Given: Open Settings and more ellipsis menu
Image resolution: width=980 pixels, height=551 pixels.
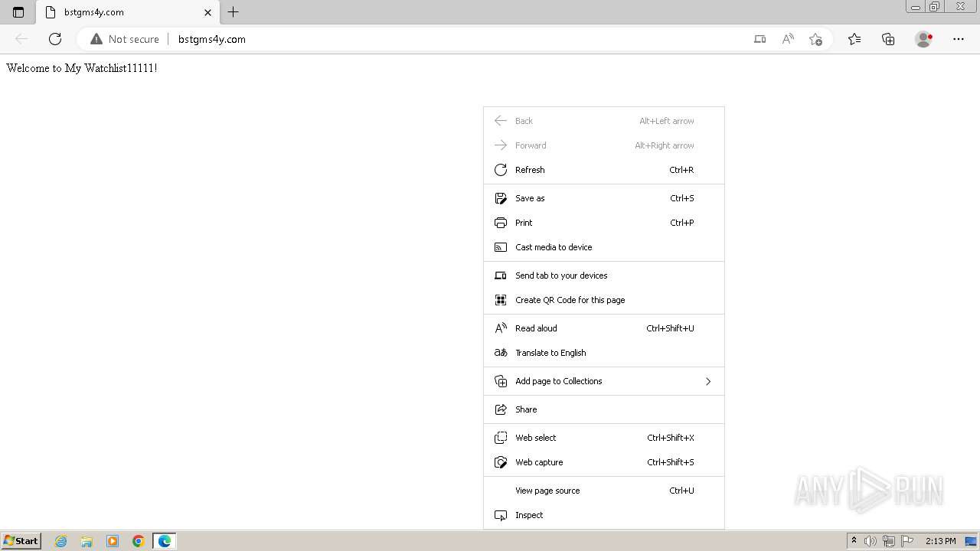Looking at the screenshot, I should coord(959,39).
